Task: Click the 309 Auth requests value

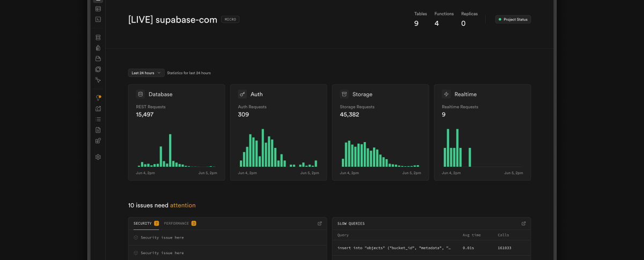Action: pos(244,114)
